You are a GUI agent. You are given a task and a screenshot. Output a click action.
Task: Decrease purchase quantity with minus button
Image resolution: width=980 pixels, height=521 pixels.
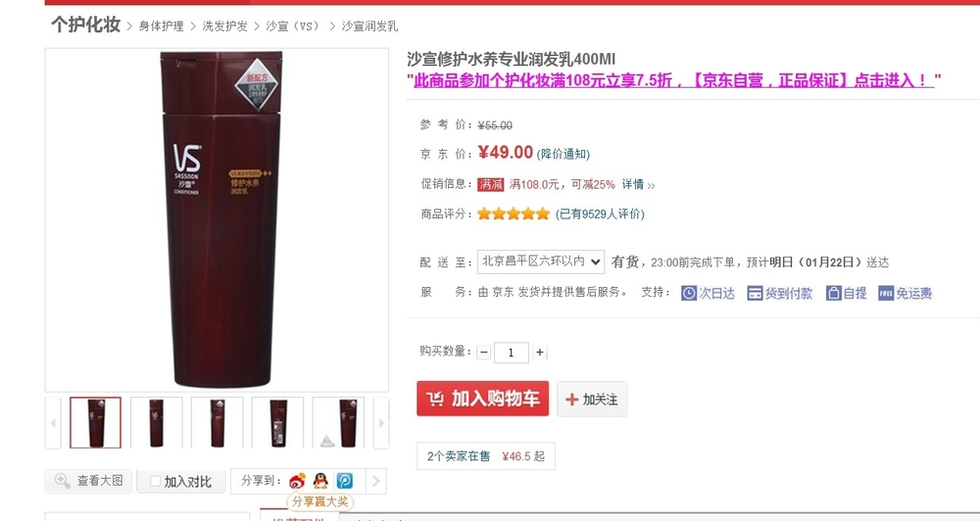(x=484, y=353)
